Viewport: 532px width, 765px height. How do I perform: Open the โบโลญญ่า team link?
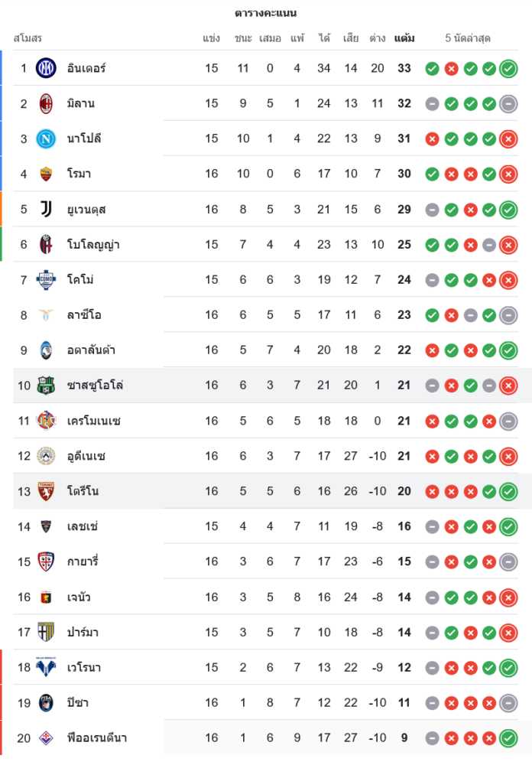pos(93,245)
